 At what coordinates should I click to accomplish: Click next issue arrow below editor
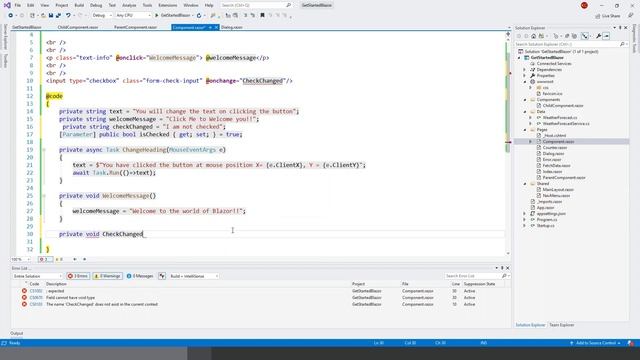(x=84, y=259)
